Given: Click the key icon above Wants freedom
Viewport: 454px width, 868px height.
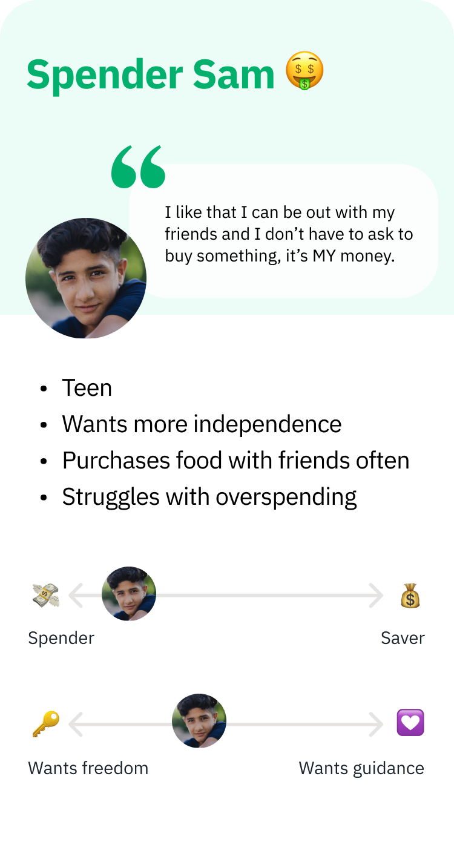Looking at the screenshot, I should point(46,723).
